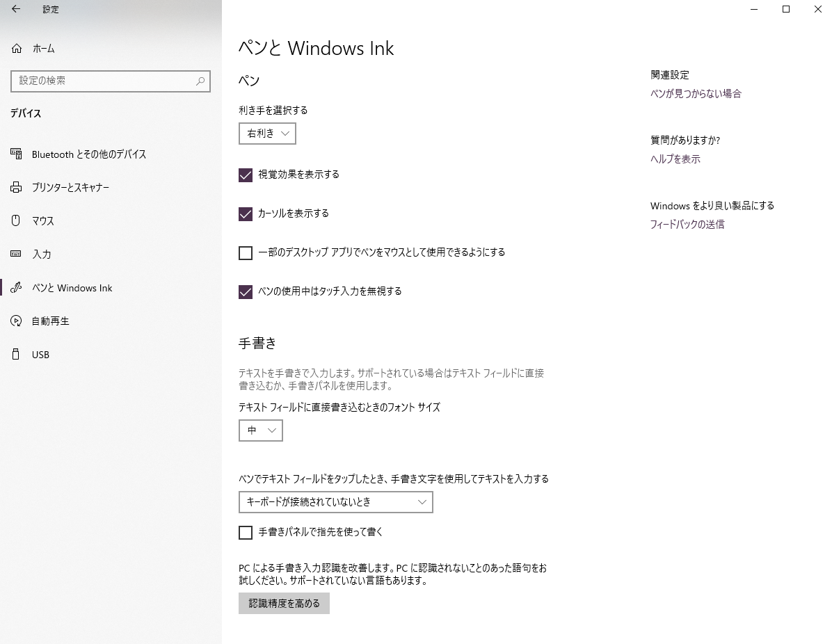Click the search magnifier icon
The image size is (832, 644).
[200, 81]
